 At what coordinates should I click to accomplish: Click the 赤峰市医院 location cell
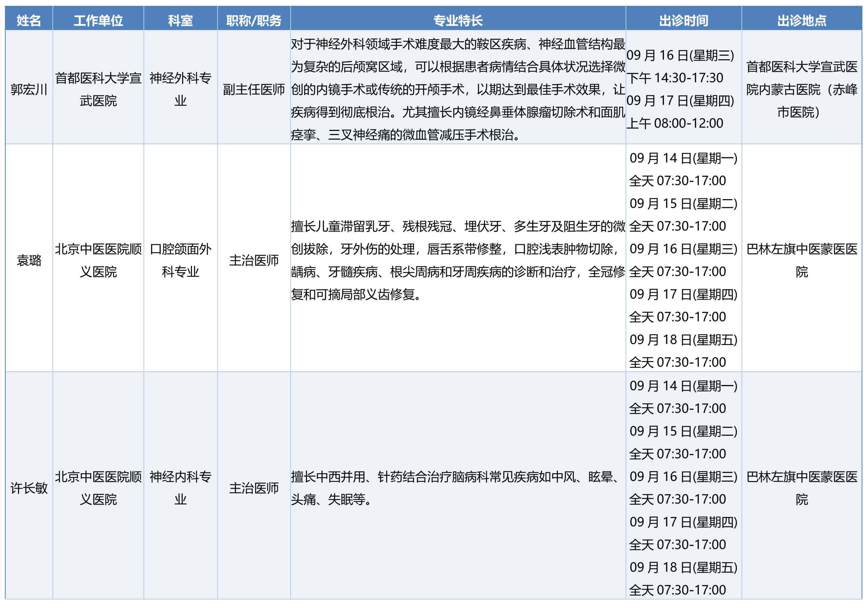click(802, 89)
